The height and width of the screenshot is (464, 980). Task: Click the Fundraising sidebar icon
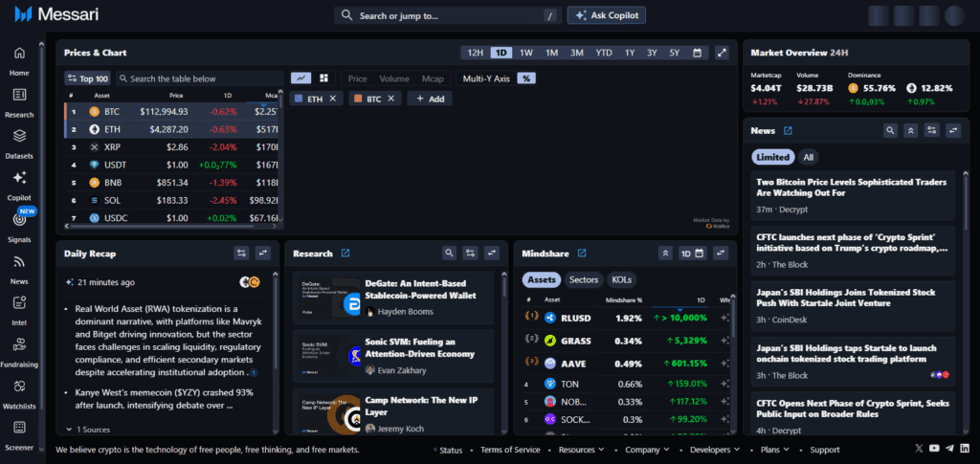tap(19, 349)
